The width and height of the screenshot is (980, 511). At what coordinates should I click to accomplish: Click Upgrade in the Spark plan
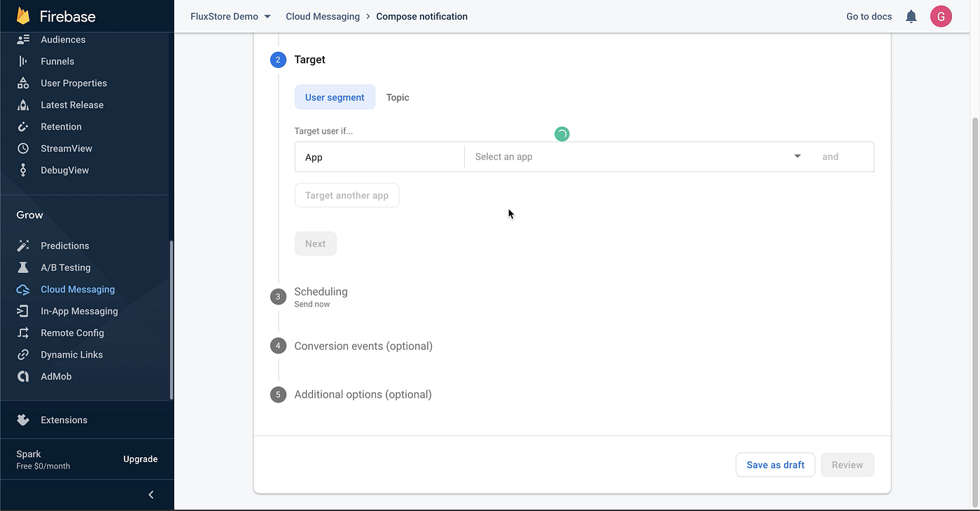pyautogui.click(x=140, y=459)
